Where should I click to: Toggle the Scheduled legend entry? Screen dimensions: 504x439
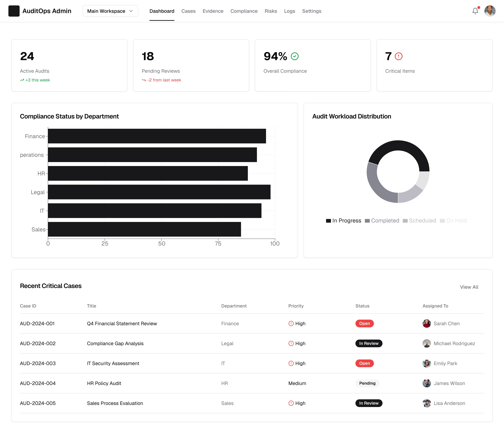pos(419,221)
